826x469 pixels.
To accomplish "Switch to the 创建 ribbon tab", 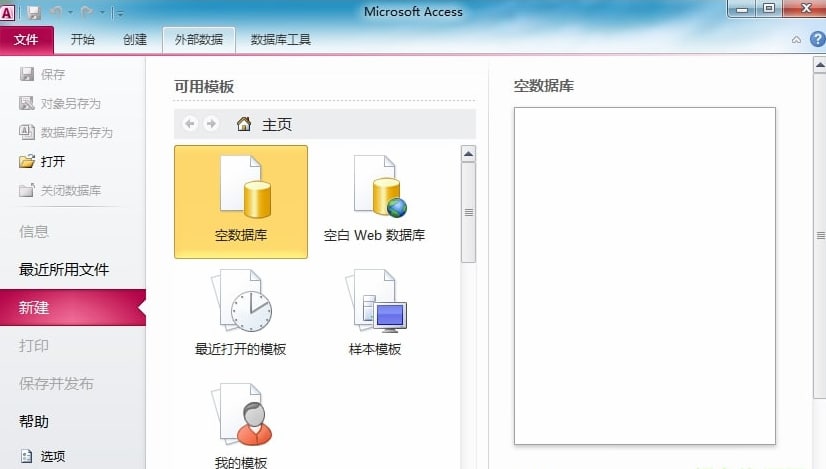I will click(135, 40).
